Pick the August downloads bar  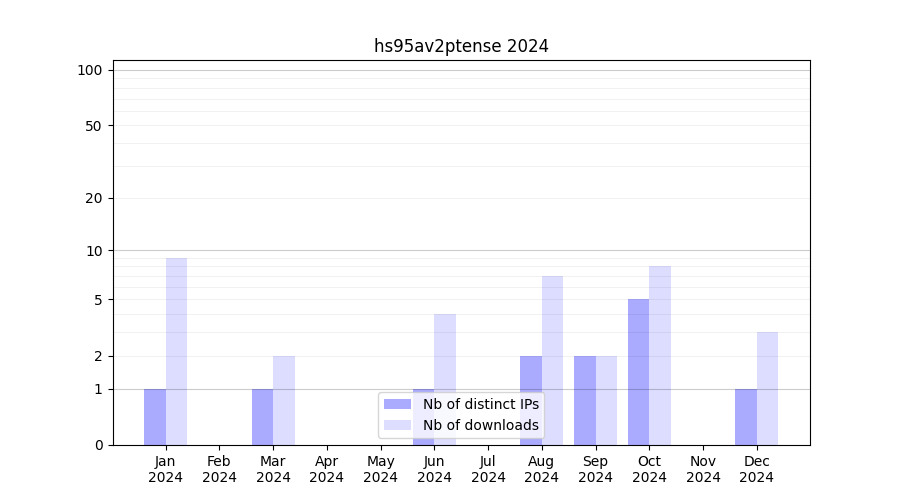point(552,360)
